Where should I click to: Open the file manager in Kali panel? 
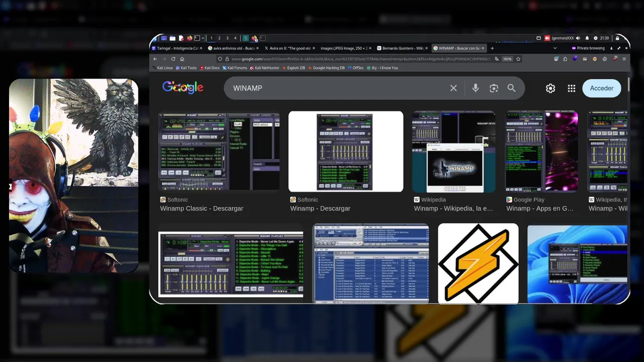pyautogui.click(x=173, y=38)
